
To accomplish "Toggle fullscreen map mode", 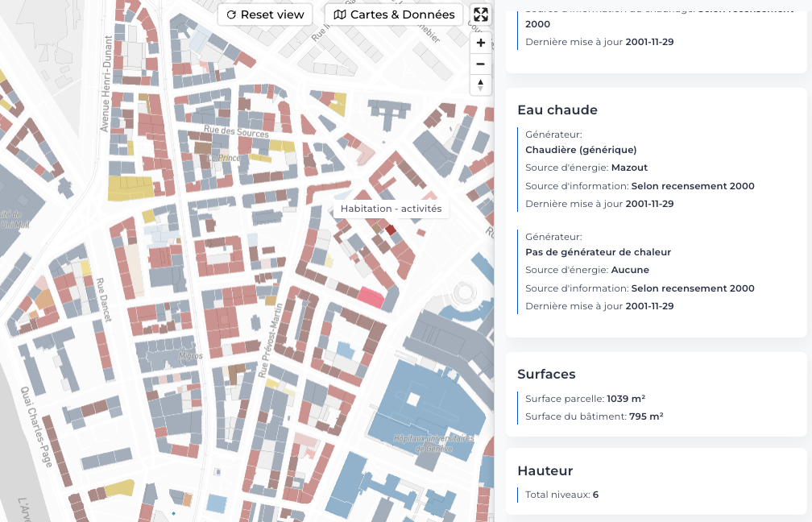I will (480, 14).
